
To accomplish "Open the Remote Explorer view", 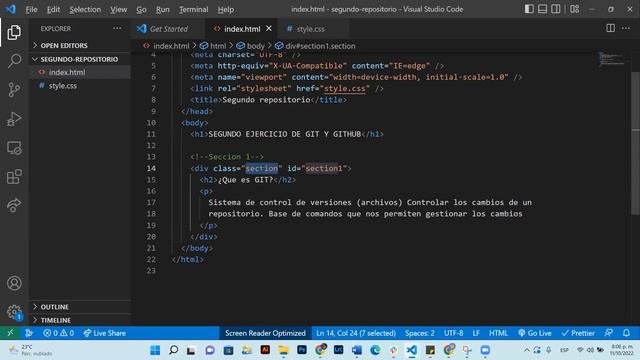I will pos(14,148).
